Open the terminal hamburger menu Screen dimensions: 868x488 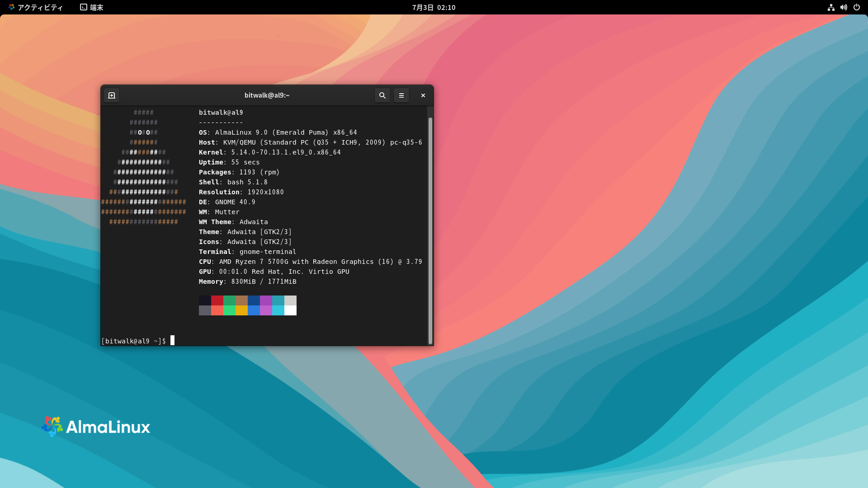[x=401, y=95]
